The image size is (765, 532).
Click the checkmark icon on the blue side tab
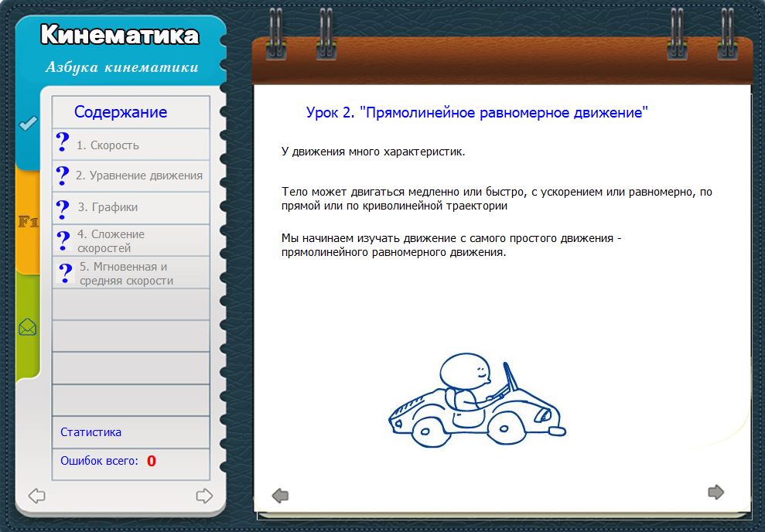pos(28,123)
